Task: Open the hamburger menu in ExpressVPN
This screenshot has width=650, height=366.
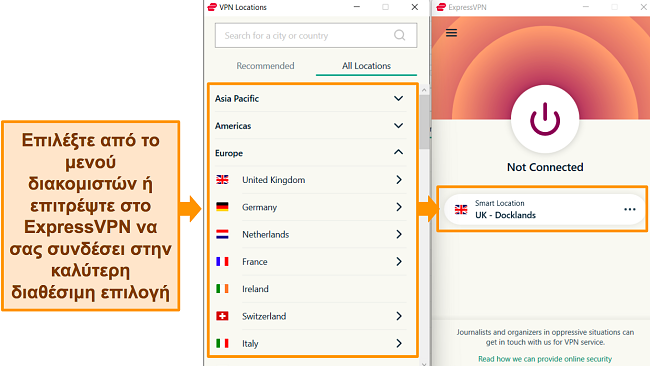Action: (x=451, y=33)
